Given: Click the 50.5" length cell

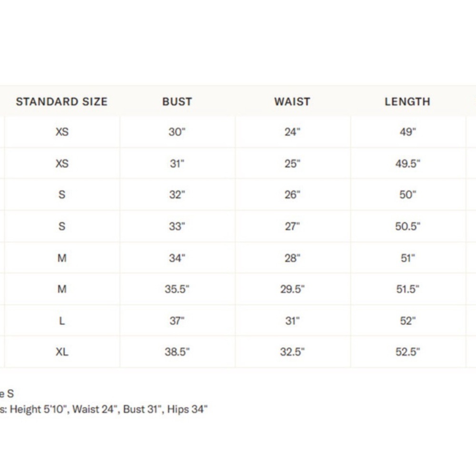Looking at the screenshot, I should tap(408, 226).
